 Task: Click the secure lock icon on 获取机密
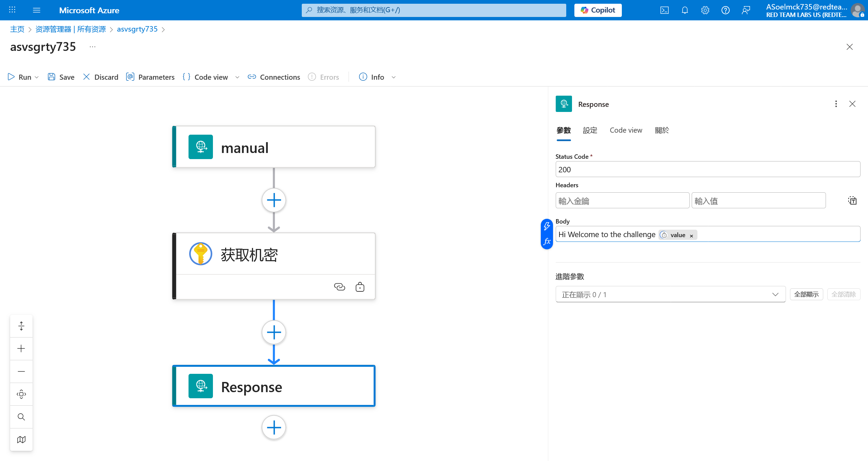click(x=360, y=287)
